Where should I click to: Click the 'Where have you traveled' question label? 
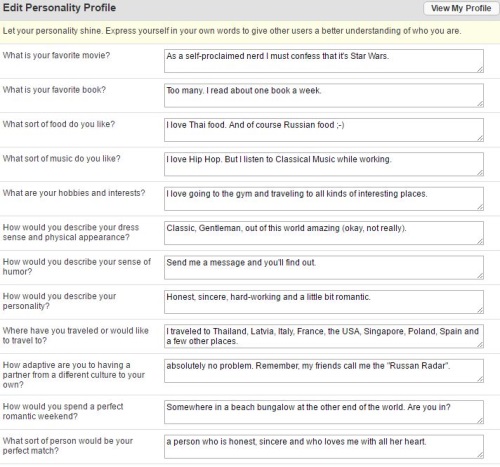tap(76, 335)
